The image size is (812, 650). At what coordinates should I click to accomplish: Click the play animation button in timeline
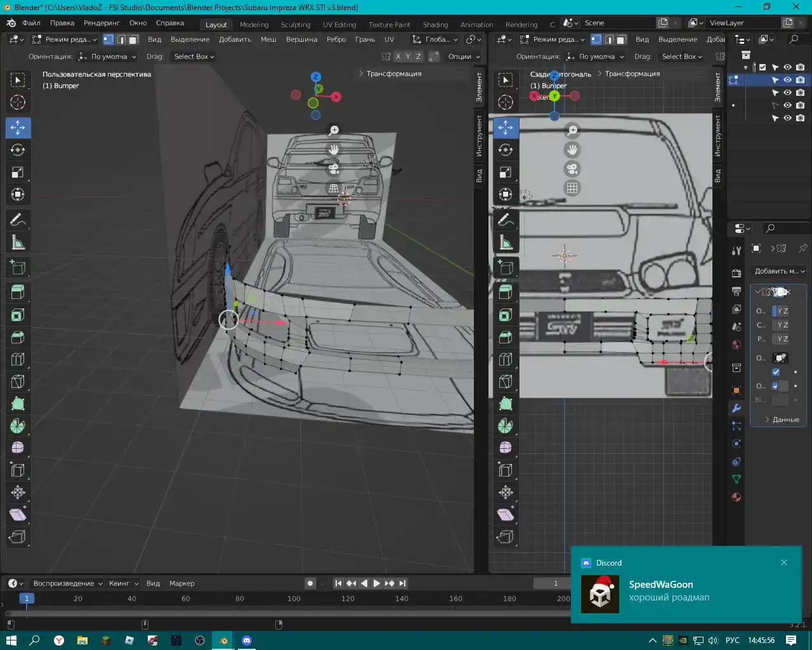click(x=377, y=583)
